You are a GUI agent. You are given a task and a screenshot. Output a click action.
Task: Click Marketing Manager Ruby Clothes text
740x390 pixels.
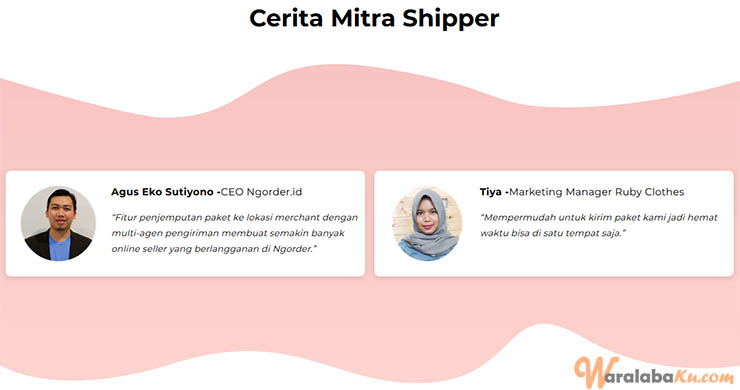(x=597, y=192)
